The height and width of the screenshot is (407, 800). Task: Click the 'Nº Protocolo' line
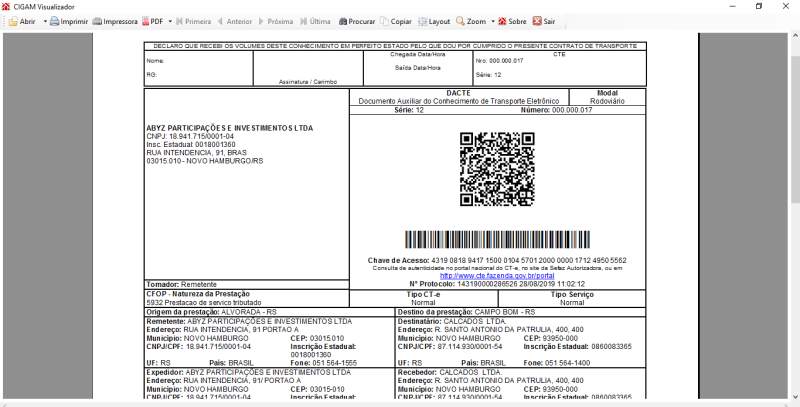pyautogui.click(x=497, y=284)
